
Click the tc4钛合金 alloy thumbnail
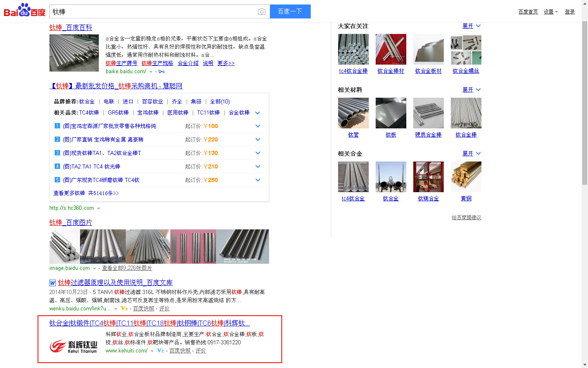353,177
